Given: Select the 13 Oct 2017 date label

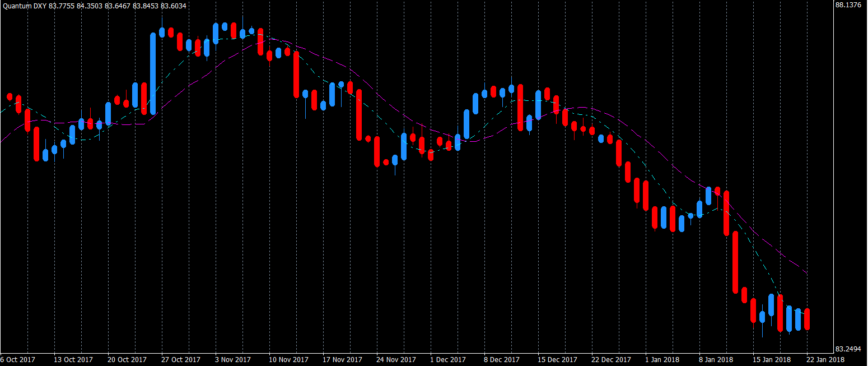Looking at the screenshot, I should (73, 359).
